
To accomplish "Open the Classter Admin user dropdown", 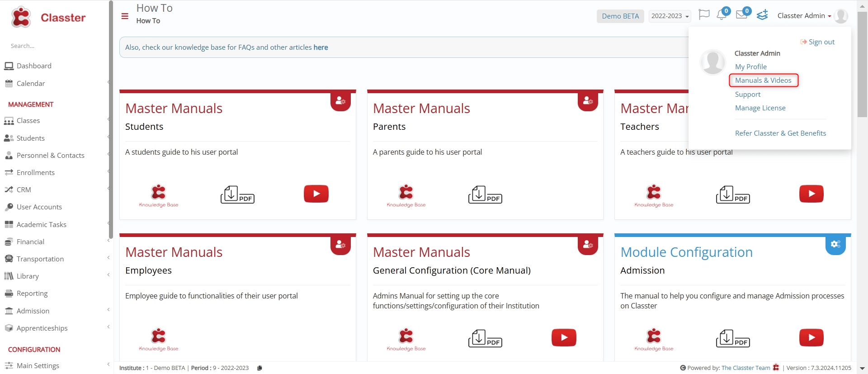I will [804, 16].
